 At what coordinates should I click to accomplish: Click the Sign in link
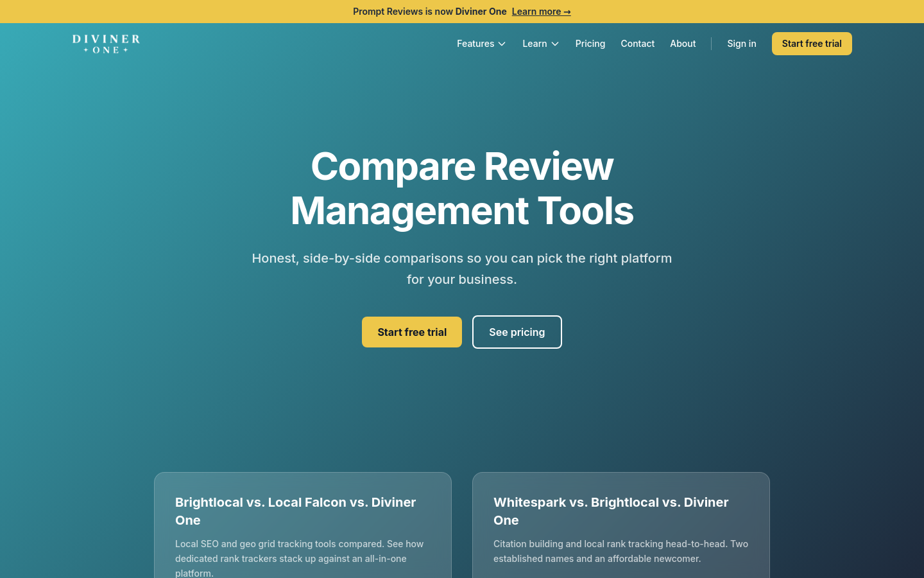tap(742, 44)
